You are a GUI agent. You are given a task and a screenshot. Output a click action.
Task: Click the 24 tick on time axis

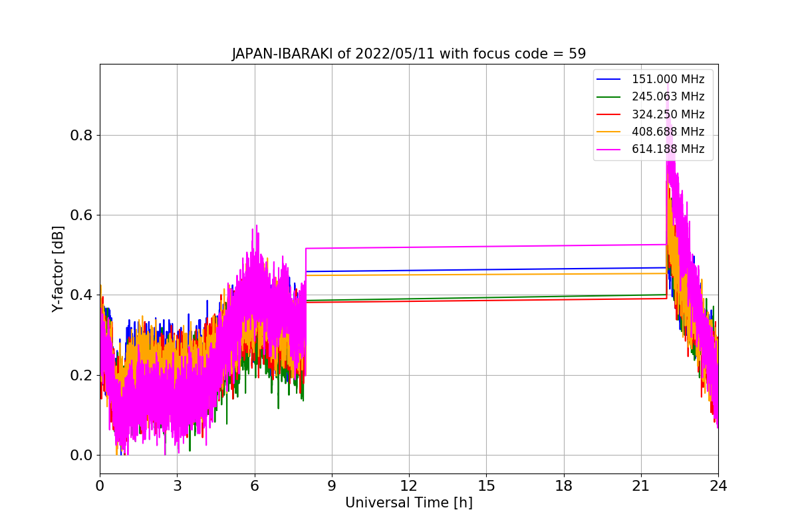tap(718, 485)
